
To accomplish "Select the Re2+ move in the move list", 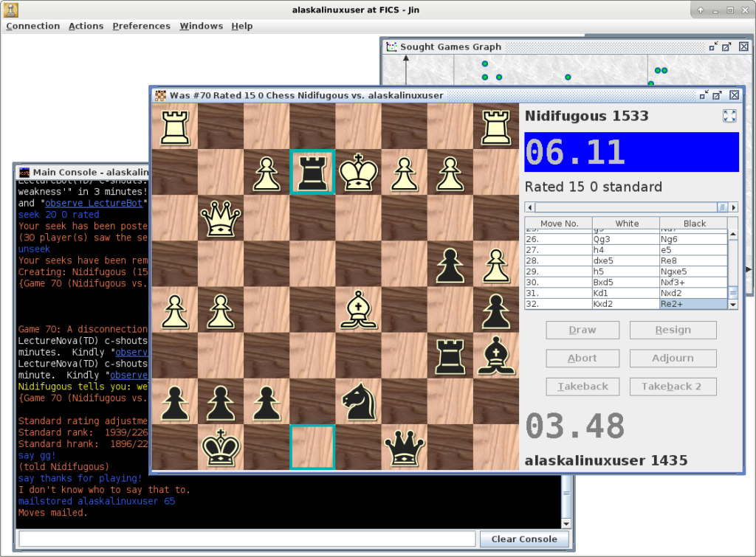I will pyautogui.click(x=693, y=303).
